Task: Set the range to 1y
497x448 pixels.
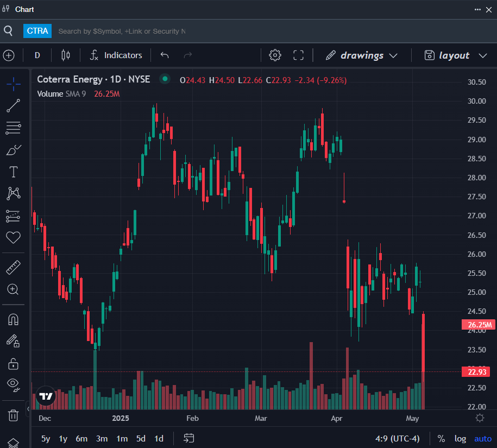Action: point(63,438)
